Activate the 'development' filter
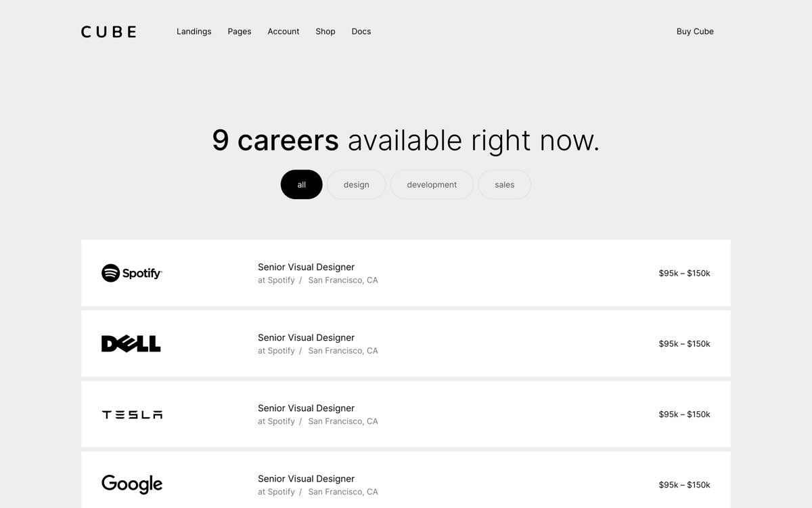 click(432, 184)
